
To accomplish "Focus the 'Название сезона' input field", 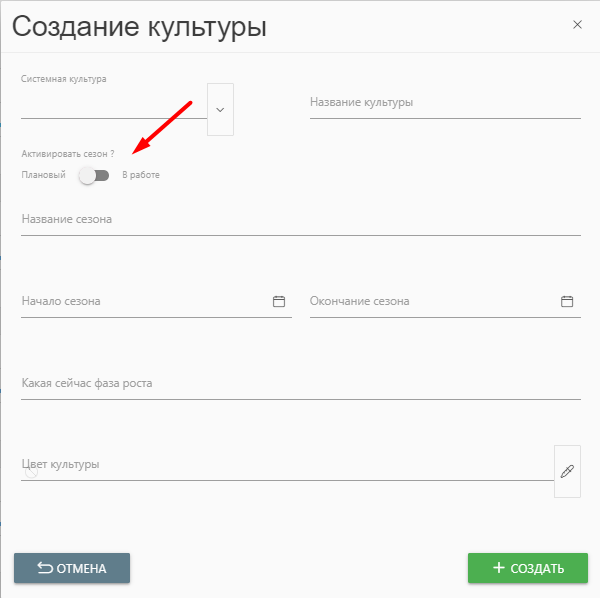I will pos(300,219).
